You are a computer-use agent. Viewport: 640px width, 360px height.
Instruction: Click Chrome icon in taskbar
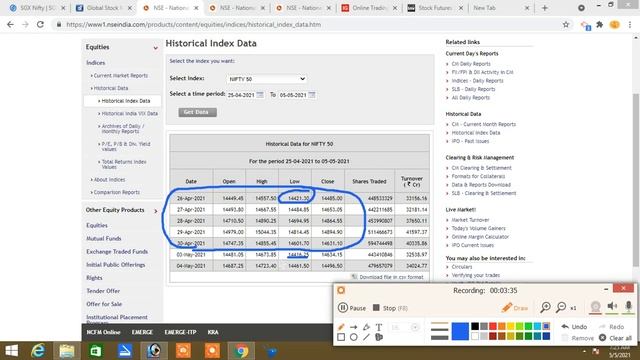[x=241, y=351]
